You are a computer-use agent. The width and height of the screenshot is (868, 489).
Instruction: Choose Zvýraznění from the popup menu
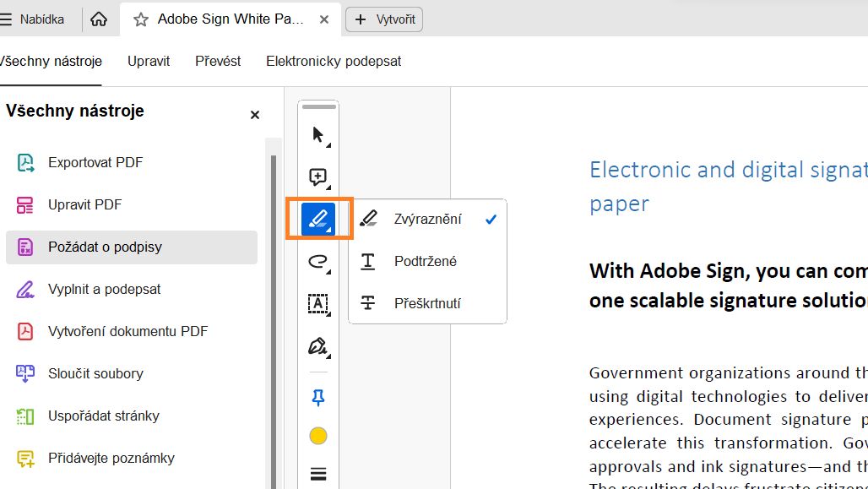tap(427, 220)
